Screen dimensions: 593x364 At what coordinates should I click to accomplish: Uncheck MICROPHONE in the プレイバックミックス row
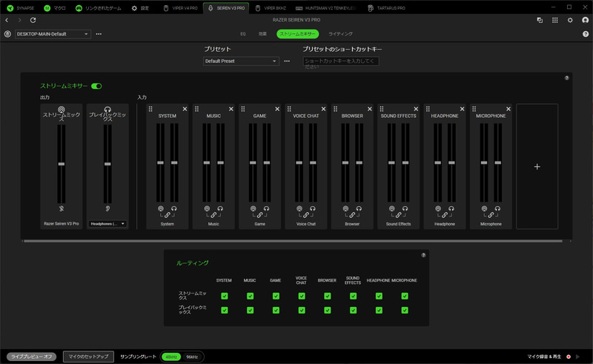(404, 311)
